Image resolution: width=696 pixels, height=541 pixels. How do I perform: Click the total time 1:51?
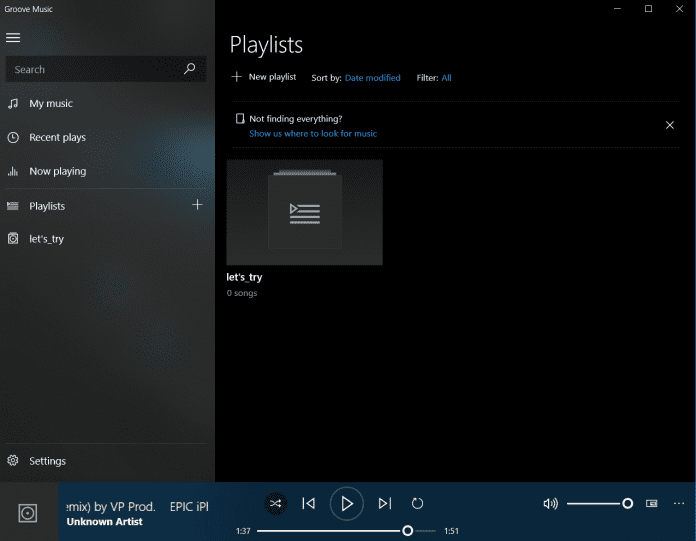click(x=451, y=531)
